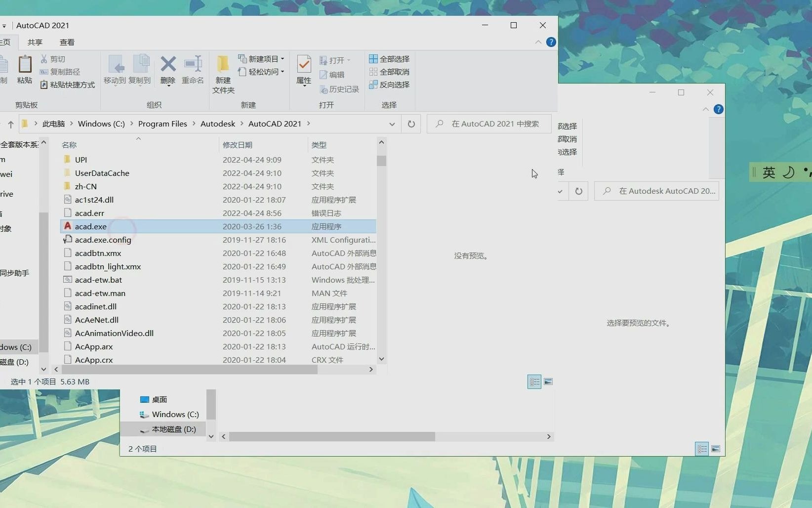Expand chevron after Program Files breadcrumb
Image resolution: width=812 pixels, height=508 pixels.
194,124
